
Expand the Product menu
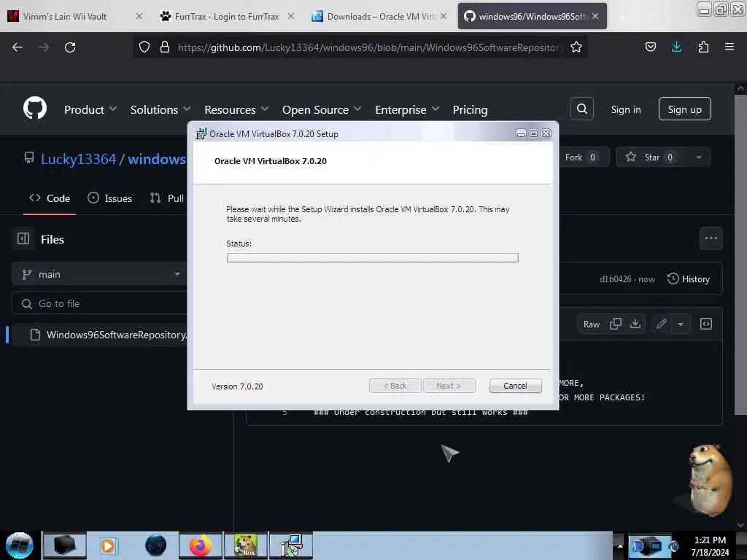(x=90, y=109)
